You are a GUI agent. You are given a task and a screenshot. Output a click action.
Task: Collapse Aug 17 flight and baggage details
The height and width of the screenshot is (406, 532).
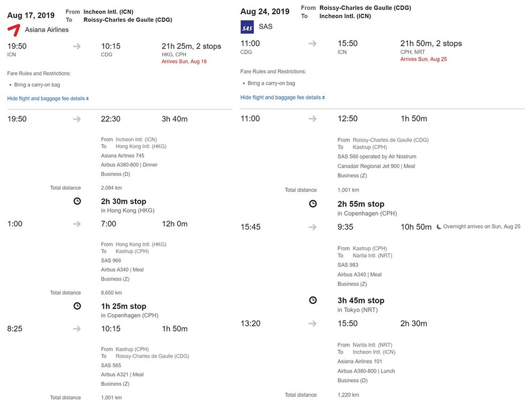click(x=48, y=98)
